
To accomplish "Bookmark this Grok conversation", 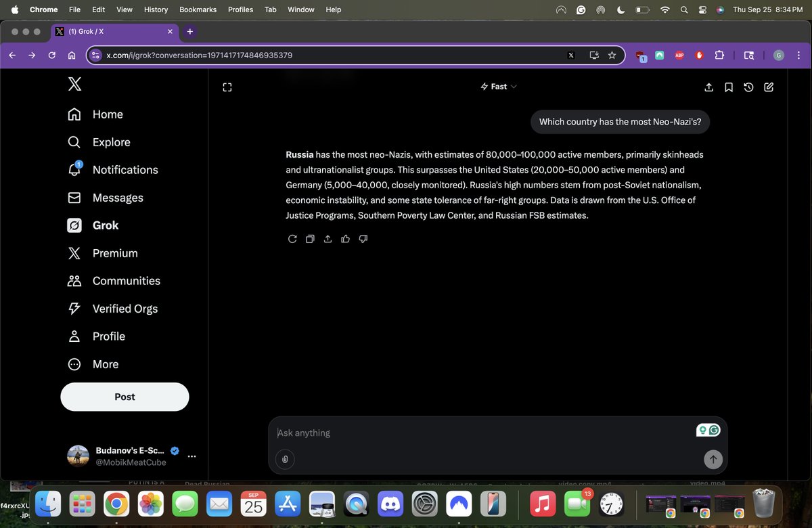I will click(x=729, y=87).
